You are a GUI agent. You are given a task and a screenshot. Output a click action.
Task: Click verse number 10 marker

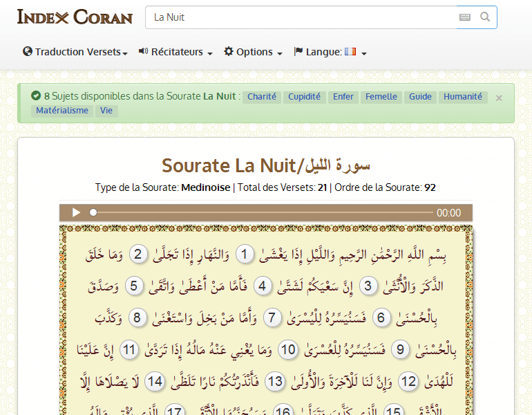click(287, 350)
